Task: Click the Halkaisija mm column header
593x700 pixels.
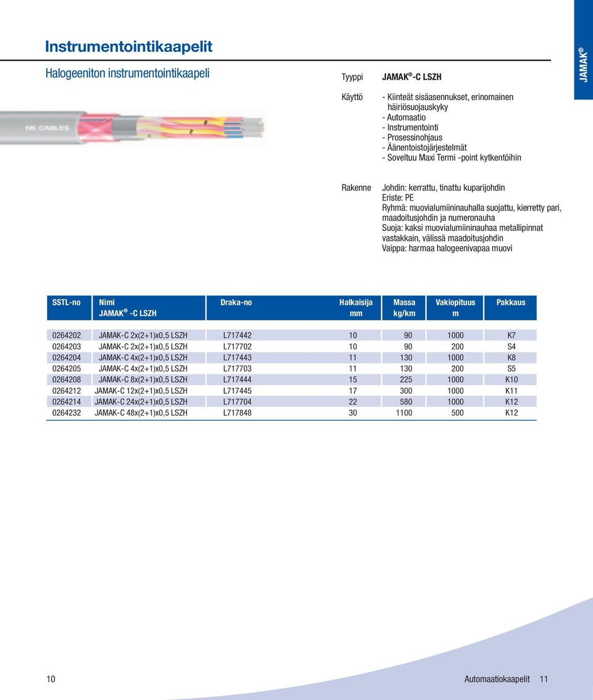Action: tap(356, 307)
